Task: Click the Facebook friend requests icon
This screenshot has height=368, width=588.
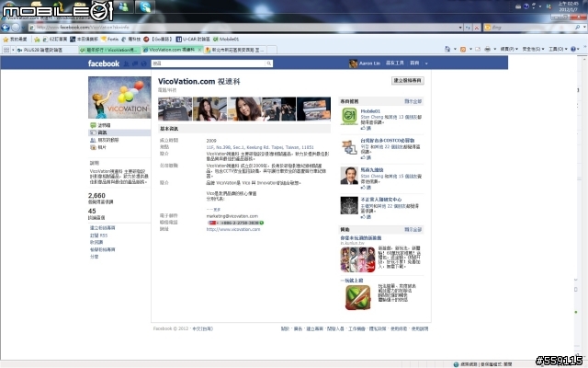Action: click(x=127, y=63)
